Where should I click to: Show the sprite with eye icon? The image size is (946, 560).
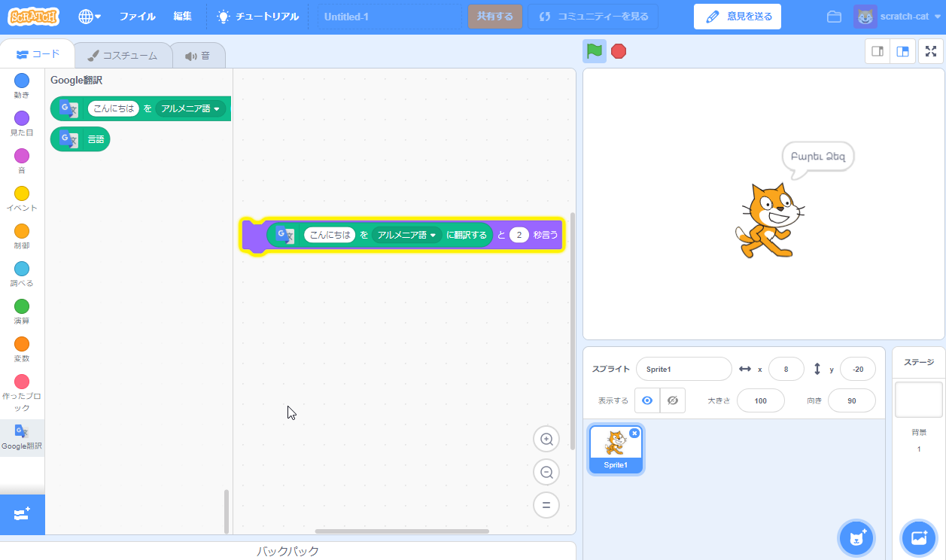(x=647, y=400)
